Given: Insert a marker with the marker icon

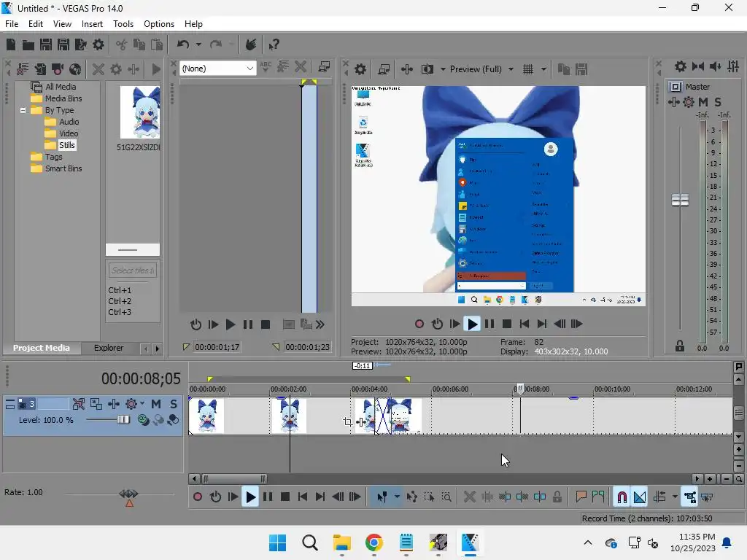Looking at the screenshot, I should point(581,497).
